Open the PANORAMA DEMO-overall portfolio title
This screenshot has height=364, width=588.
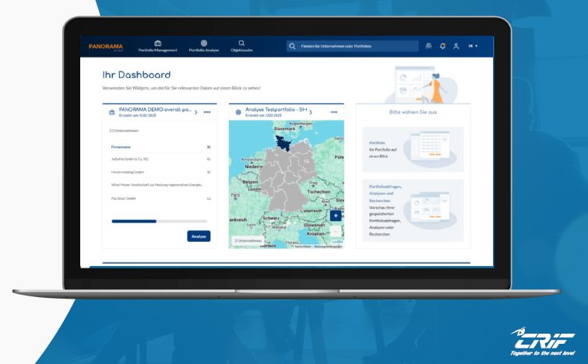coord(155,110)
